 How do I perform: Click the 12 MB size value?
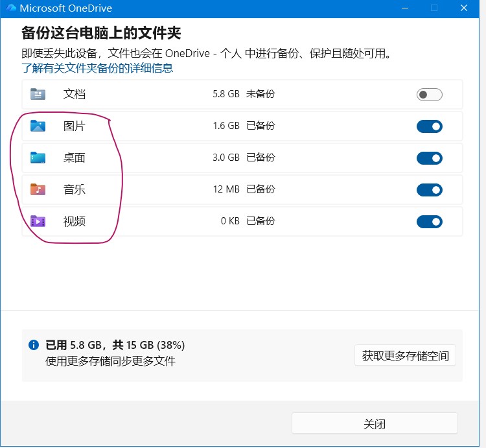pos(226,189)
